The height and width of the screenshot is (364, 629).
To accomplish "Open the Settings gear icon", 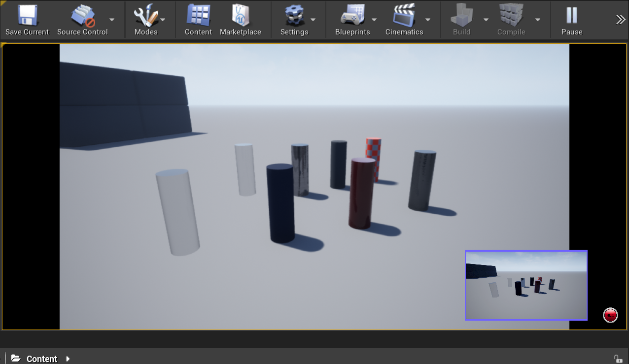I will (x=294, y=16).
